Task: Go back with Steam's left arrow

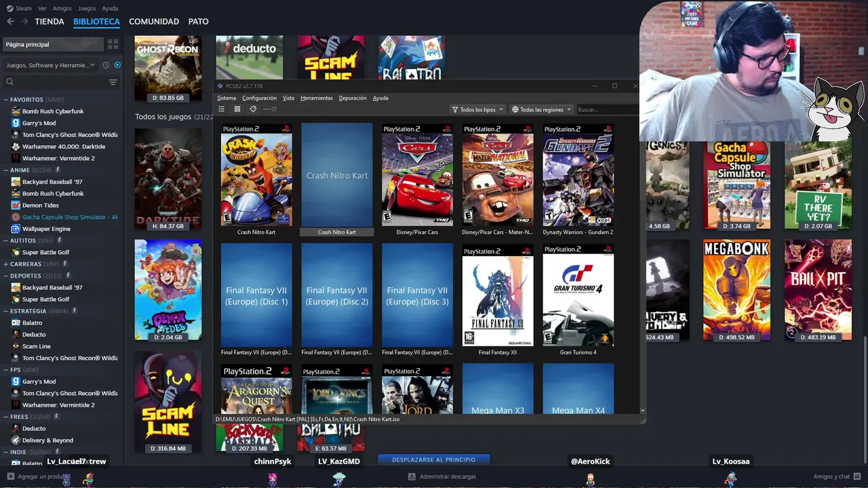Action: 10,22
